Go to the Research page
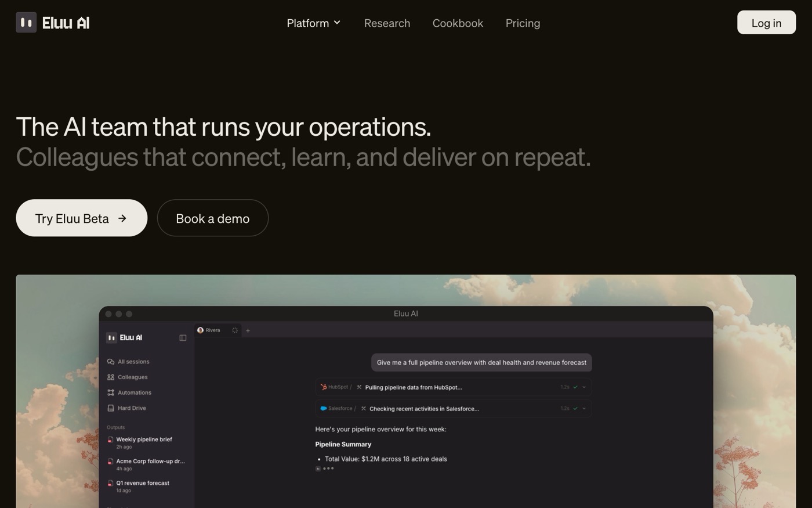 click(387, 23)
